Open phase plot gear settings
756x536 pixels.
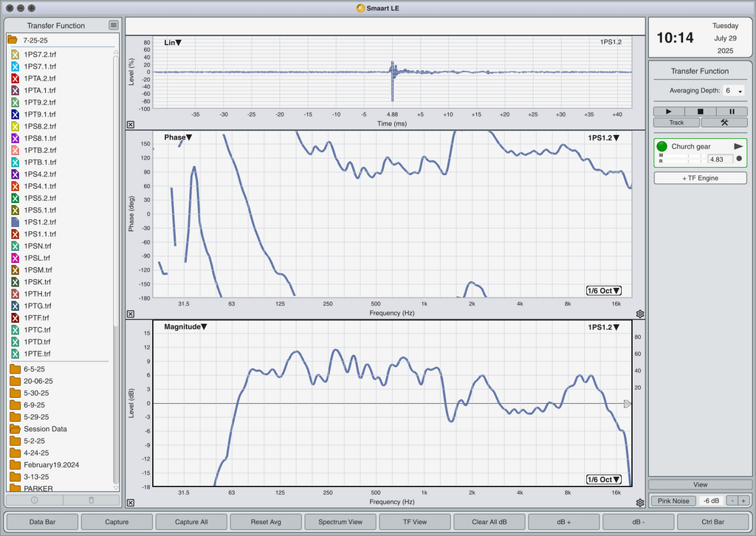tap(640, 314)
